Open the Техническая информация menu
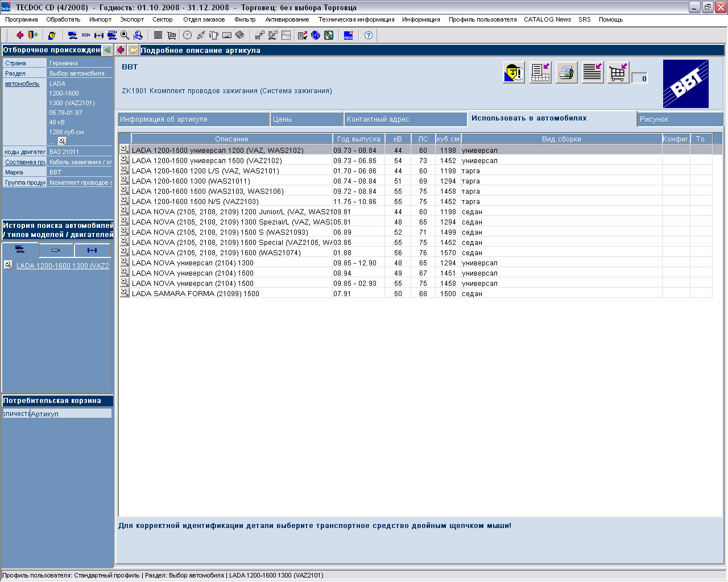728x582 pixels. point(357,19)
